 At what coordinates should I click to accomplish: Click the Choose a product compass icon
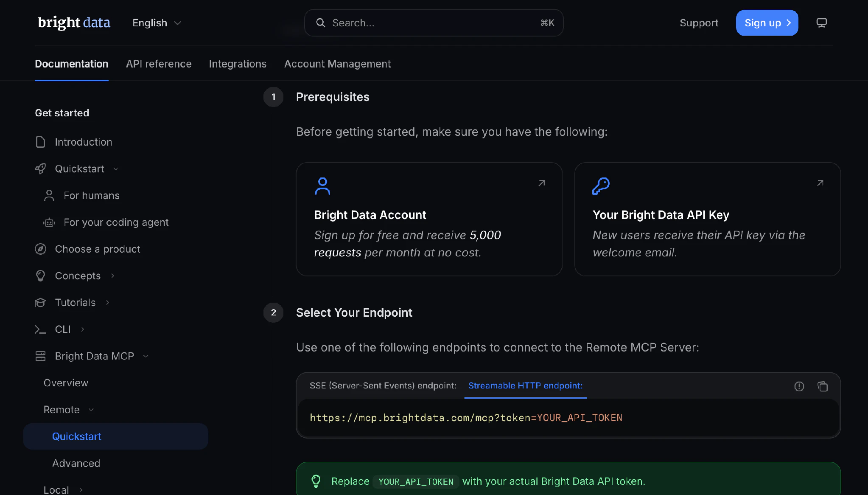pos(40,249)
